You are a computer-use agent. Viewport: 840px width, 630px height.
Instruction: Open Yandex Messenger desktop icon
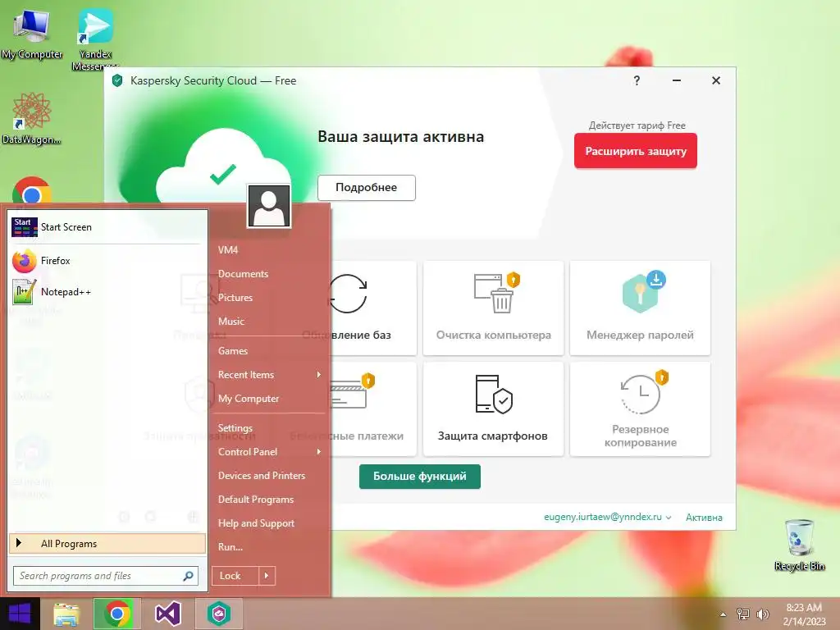point(95,39)
